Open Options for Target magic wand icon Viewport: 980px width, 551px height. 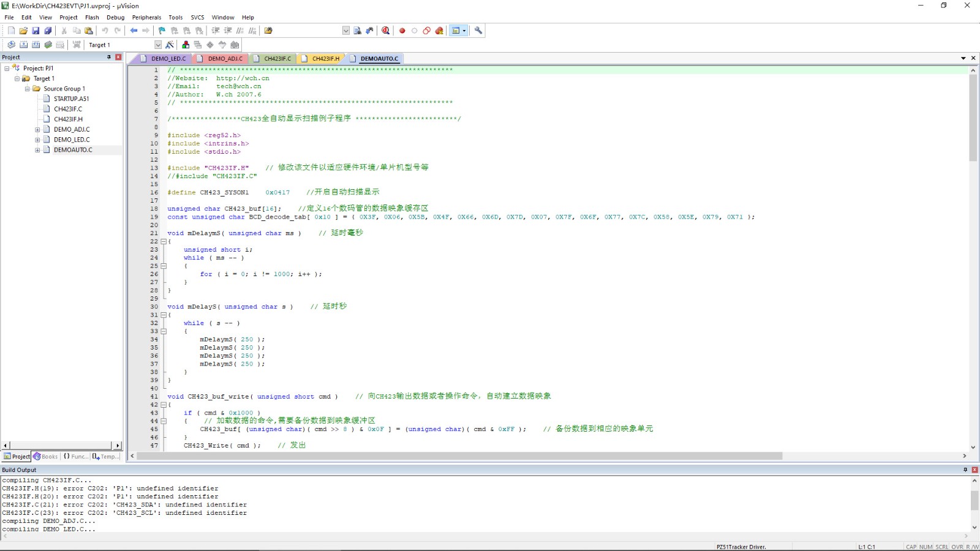pyautogui.click(x=170, y=45)
